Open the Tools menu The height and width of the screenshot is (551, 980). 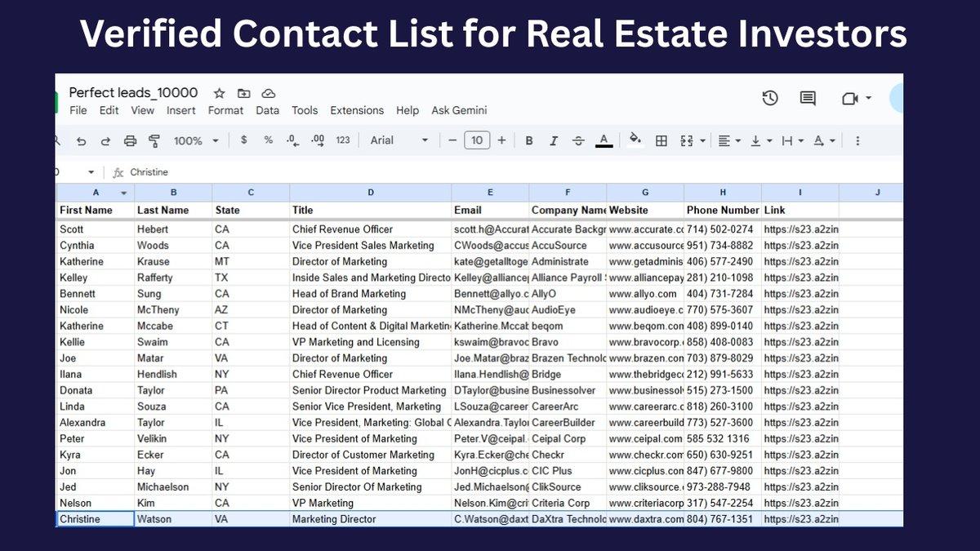coord(305,110)
